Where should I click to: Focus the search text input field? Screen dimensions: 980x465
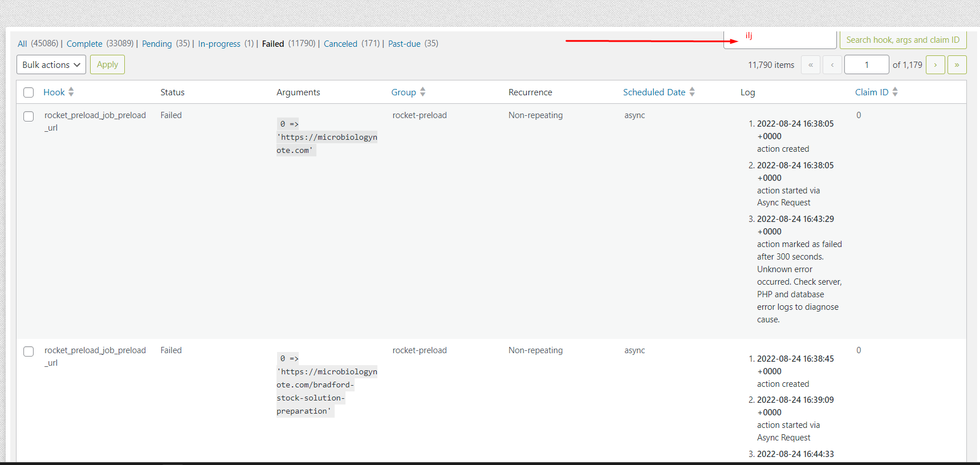click(780, 39)
